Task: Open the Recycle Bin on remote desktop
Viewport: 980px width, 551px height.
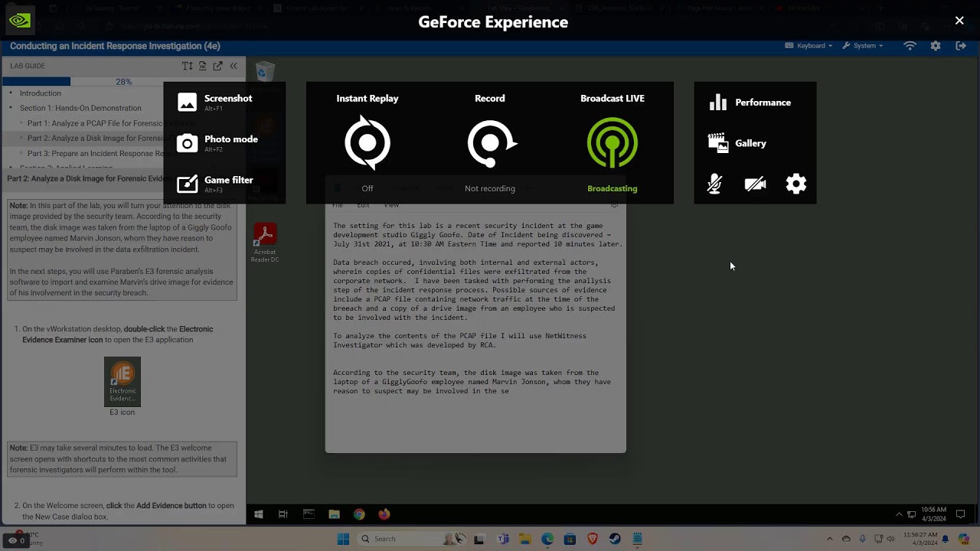Action: click(265, 73)
